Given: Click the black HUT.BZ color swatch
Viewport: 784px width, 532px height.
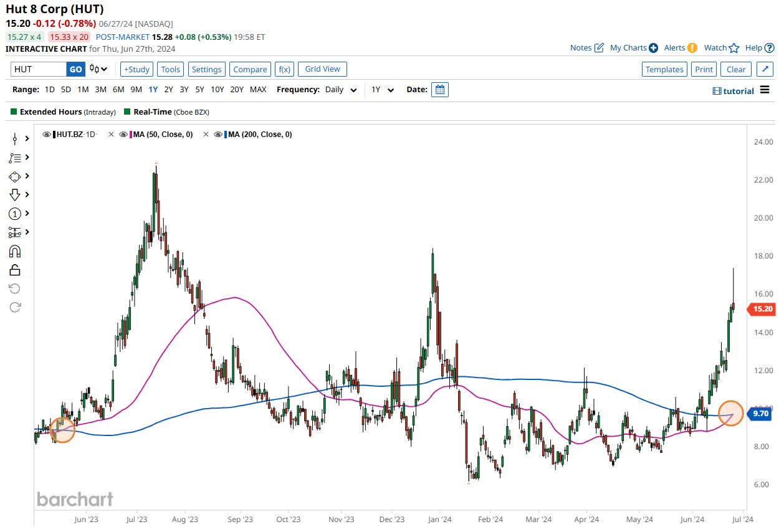Looking at the screenshot, I should (55, 135).
